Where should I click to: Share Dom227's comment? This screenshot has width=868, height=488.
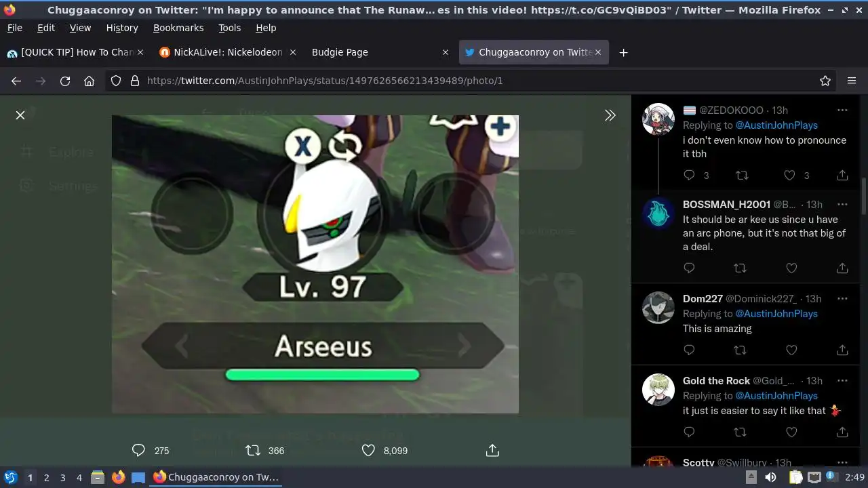[x=842, y=350]
